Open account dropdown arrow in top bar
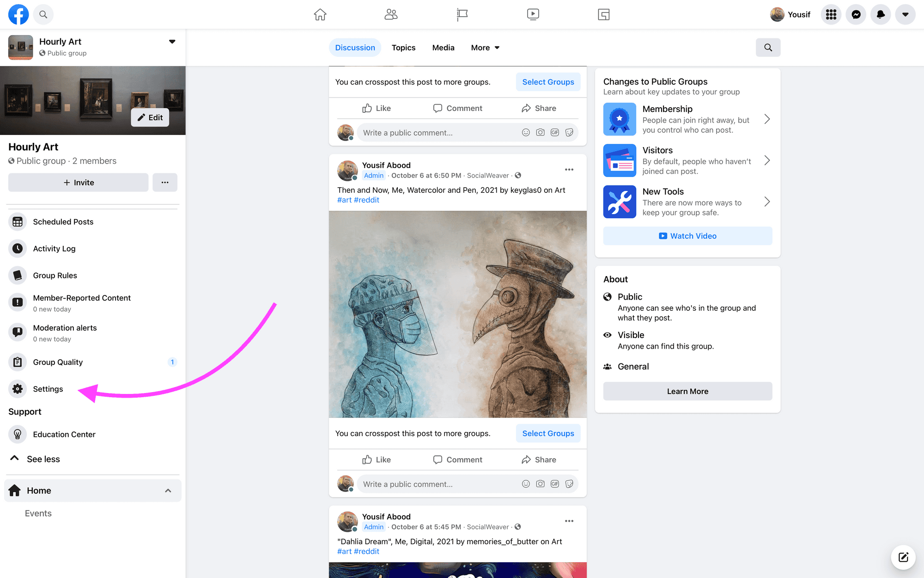 906,14
